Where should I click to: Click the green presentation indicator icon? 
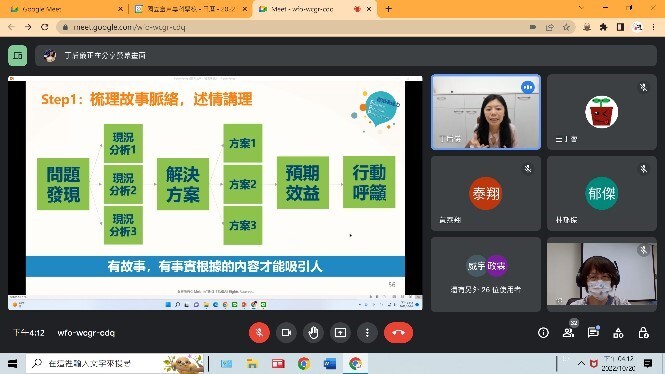pos(17,56)
